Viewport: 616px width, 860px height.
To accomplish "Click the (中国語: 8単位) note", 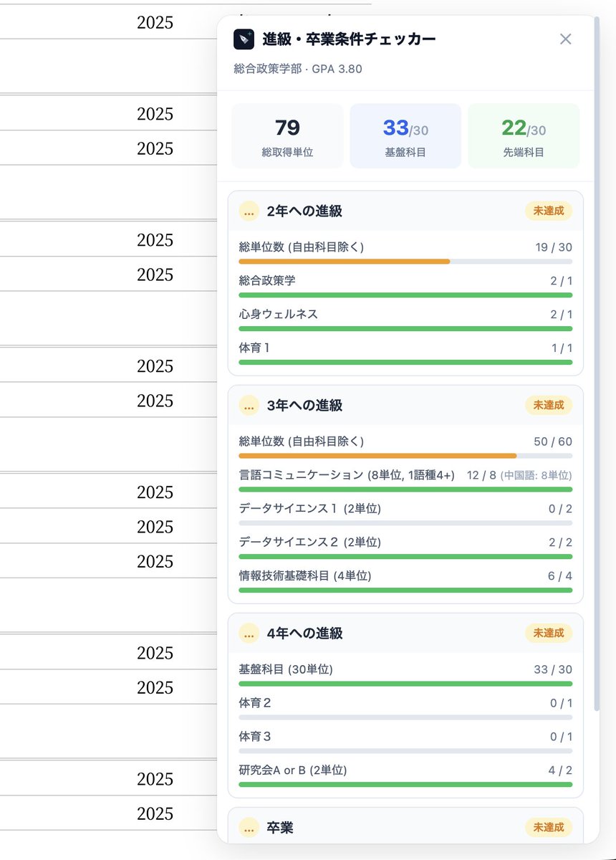I will (x=536, y=475).
